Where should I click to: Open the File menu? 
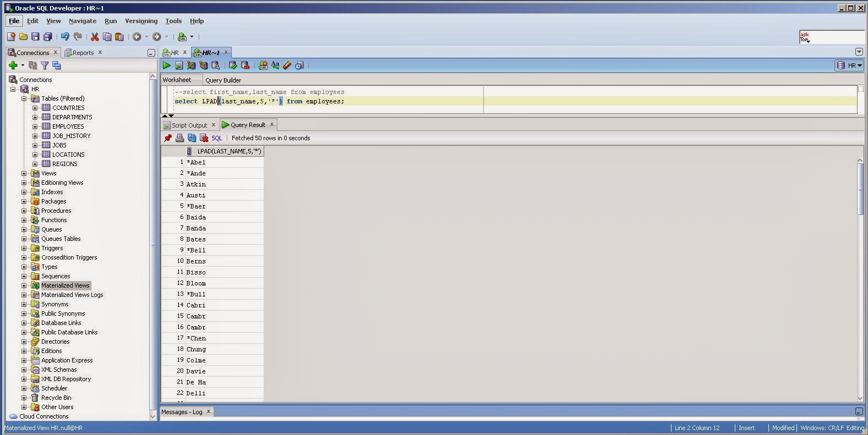click(x=14, y=21)
